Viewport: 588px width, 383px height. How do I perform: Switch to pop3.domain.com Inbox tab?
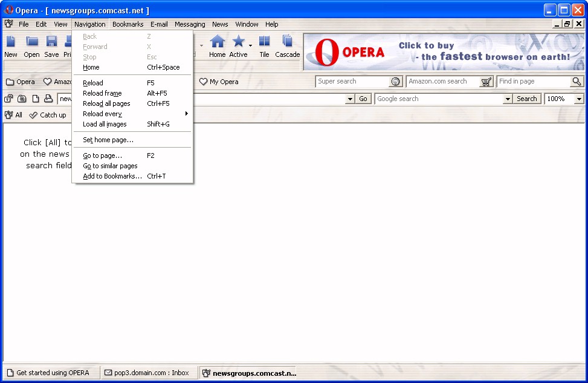tap(146, 373)
